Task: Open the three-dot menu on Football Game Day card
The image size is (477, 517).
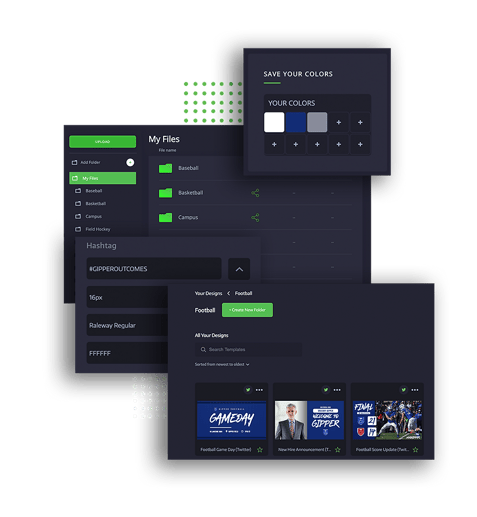Action: [x=259, y=390]
